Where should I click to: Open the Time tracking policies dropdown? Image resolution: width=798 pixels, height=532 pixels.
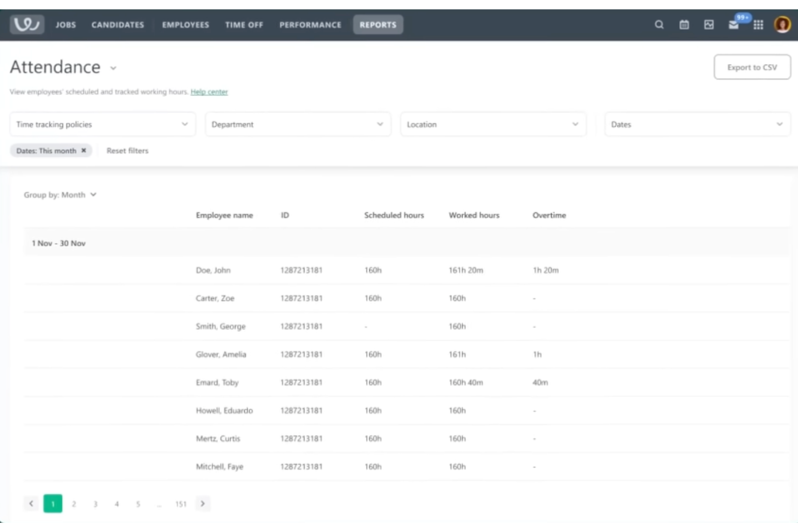[x=102, y=124]
